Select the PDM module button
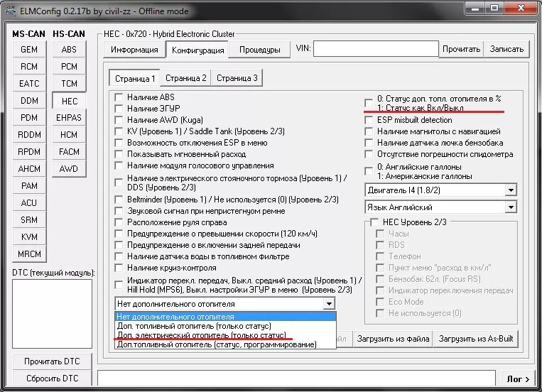Viewport: 542px width, 392px height. click(29, 118)
